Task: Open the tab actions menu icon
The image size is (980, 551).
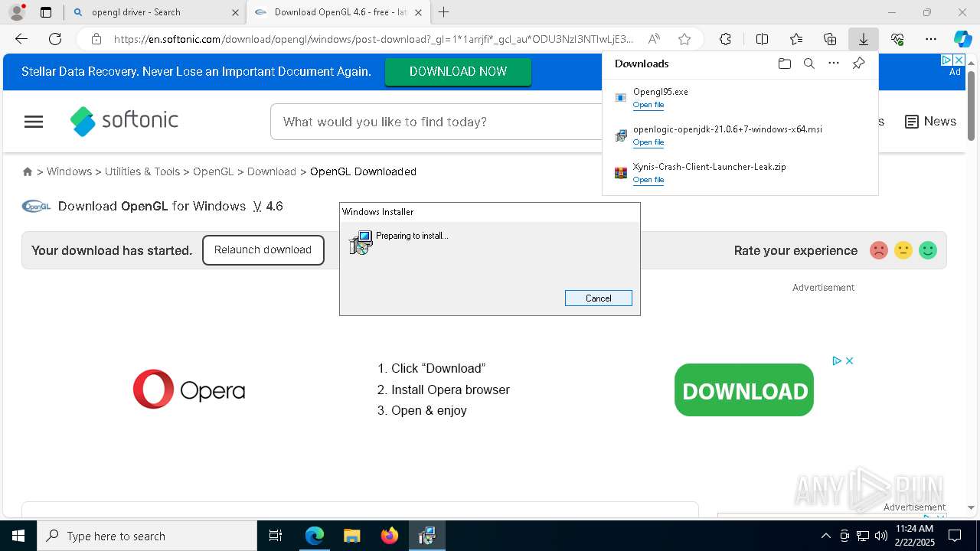Action: tap(46, 12)
